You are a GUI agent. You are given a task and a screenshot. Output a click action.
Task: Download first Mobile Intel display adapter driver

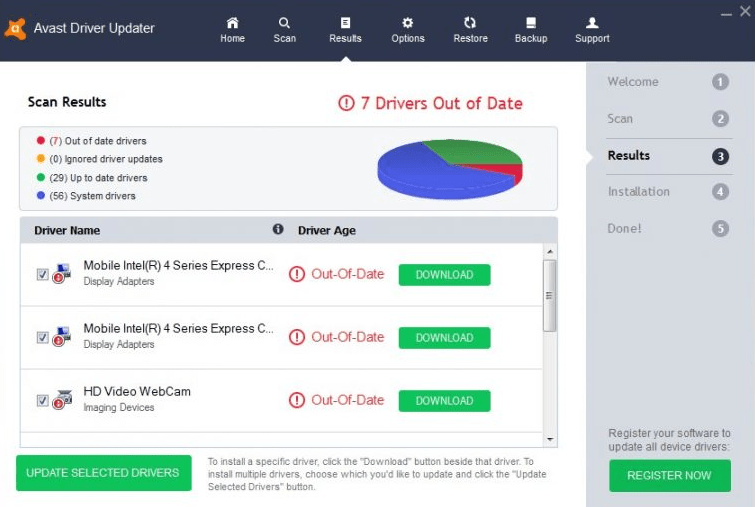(444, 275)
